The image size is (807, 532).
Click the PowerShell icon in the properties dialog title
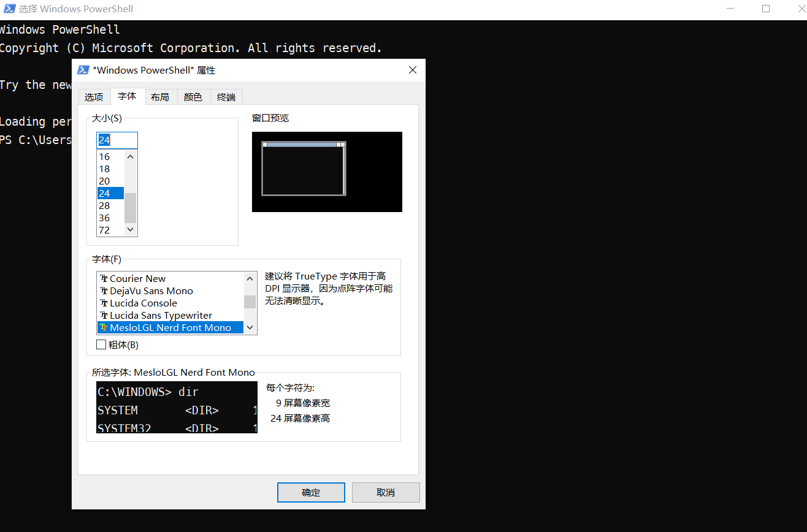pyautogui.click(x=83, y=70)
